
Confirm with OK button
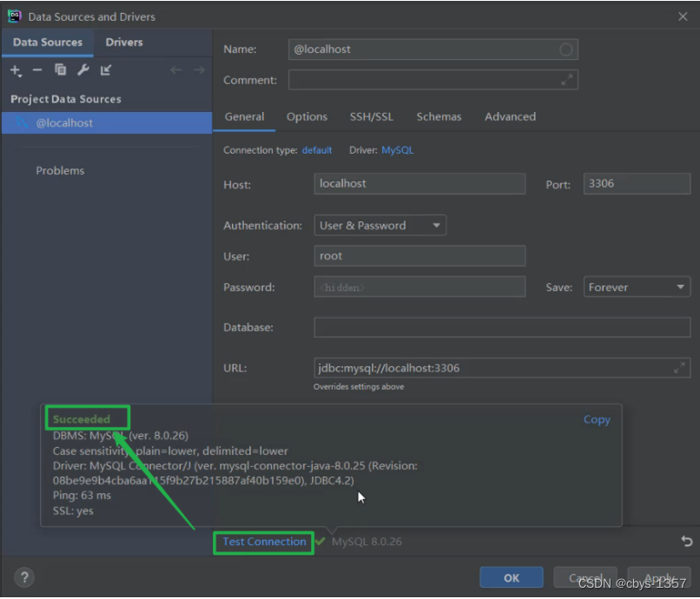click(512, 578)
